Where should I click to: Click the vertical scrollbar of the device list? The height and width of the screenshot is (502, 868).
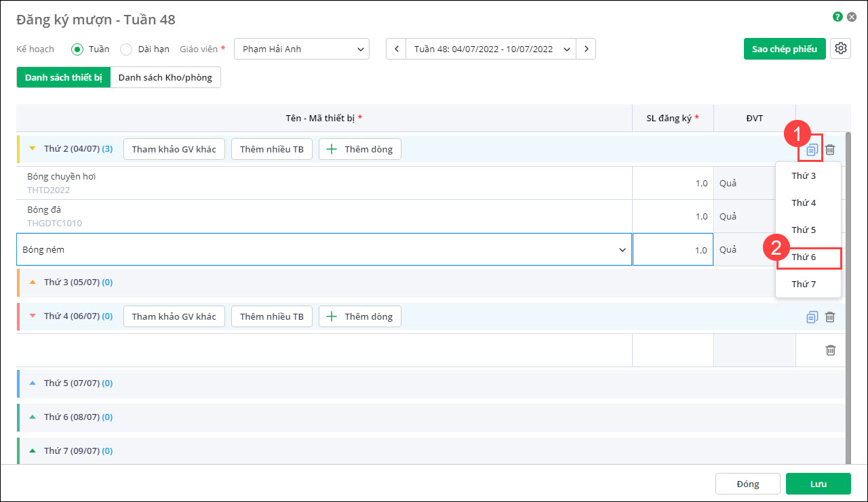[848, 298]
